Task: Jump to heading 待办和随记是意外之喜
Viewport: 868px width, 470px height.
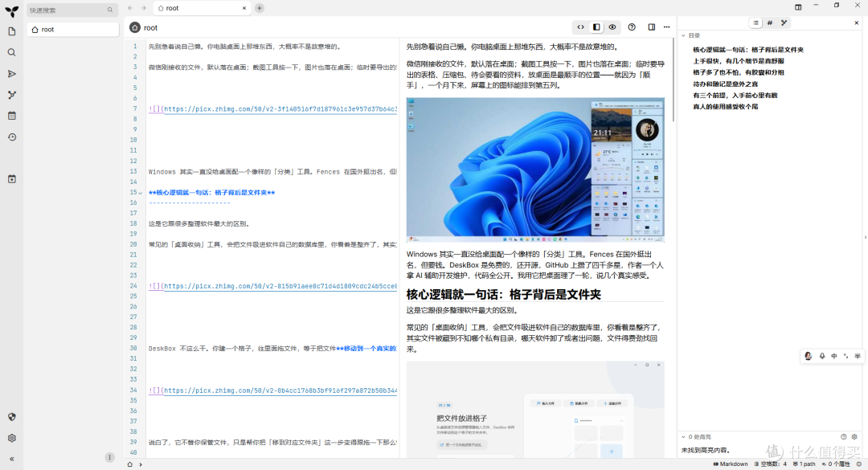Action: [725, 84]
